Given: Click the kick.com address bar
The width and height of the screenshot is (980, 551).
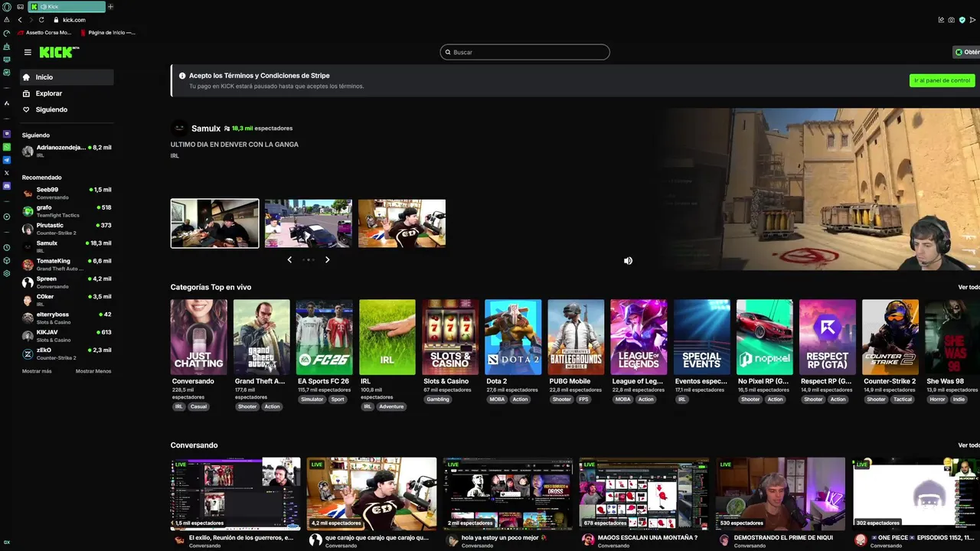Looking at the screenshot, I should 73,20.
